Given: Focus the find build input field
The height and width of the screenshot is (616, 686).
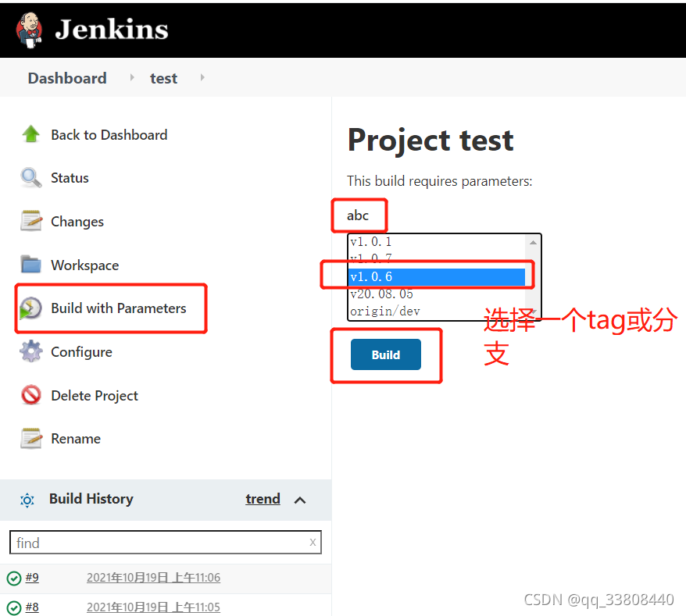Looking at the screenshot, I should (x=166, y=543).
